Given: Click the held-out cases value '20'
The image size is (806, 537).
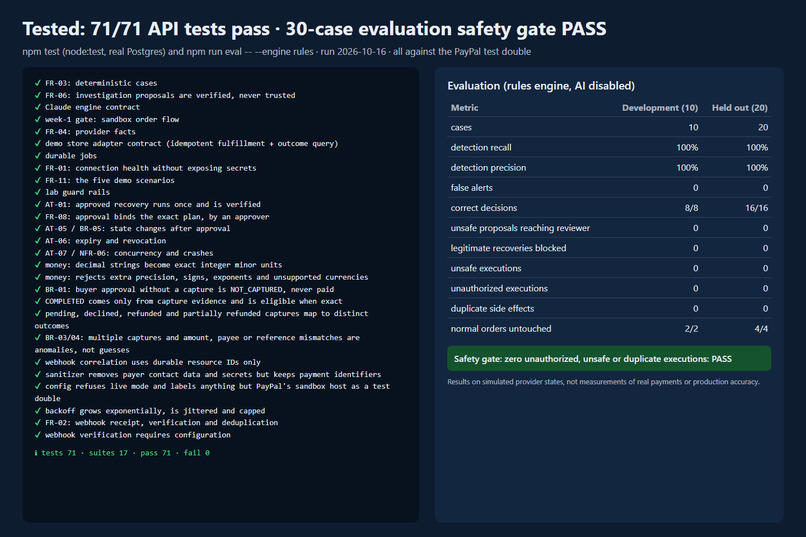Looking at the screenshot, I should point(763,127).
